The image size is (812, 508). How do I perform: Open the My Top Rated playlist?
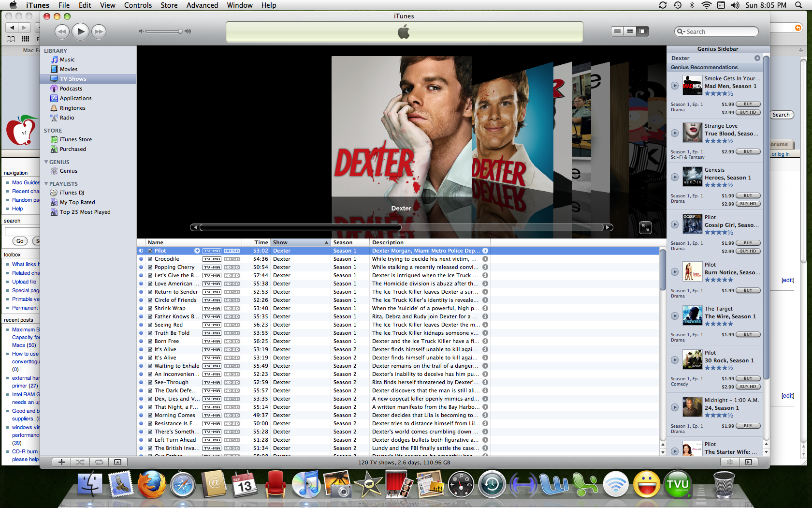coord(77,202)
